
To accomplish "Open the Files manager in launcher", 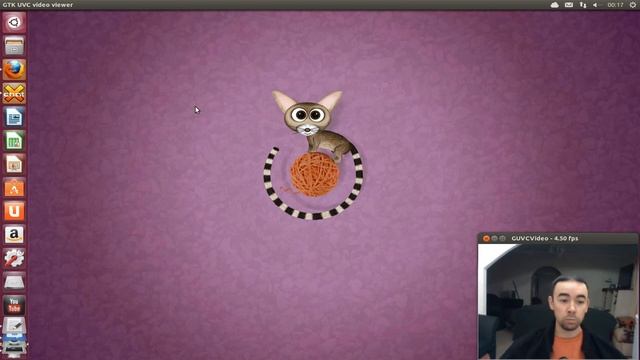I will [x=14, y=46].
